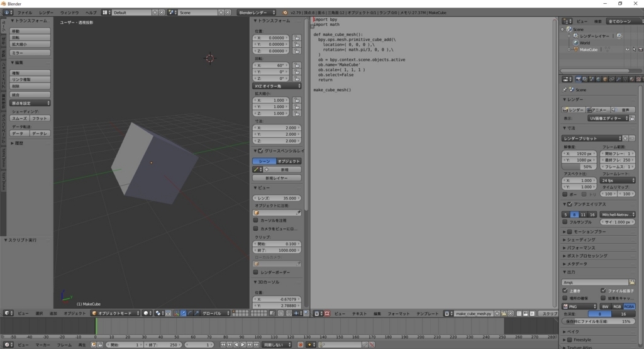
Task: Open PNG file format dropdown
Action: [x=579, y=306]
